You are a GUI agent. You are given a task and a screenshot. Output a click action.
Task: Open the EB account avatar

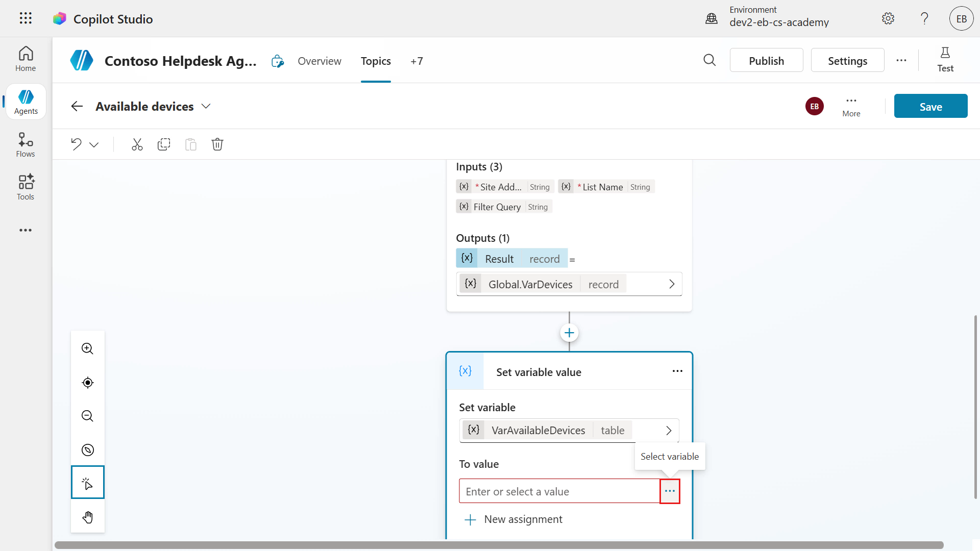click(962, 19)
